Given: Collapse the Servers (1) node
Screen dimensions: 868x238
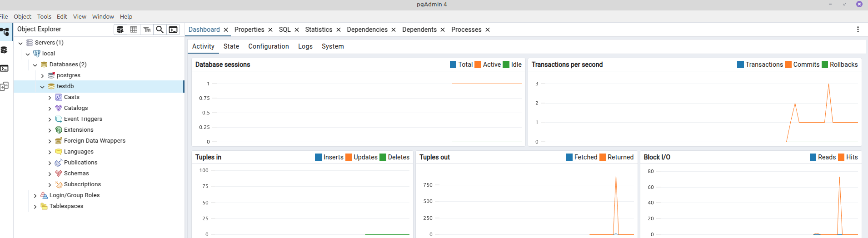Looking at the screenshot, I should [20, 43].
